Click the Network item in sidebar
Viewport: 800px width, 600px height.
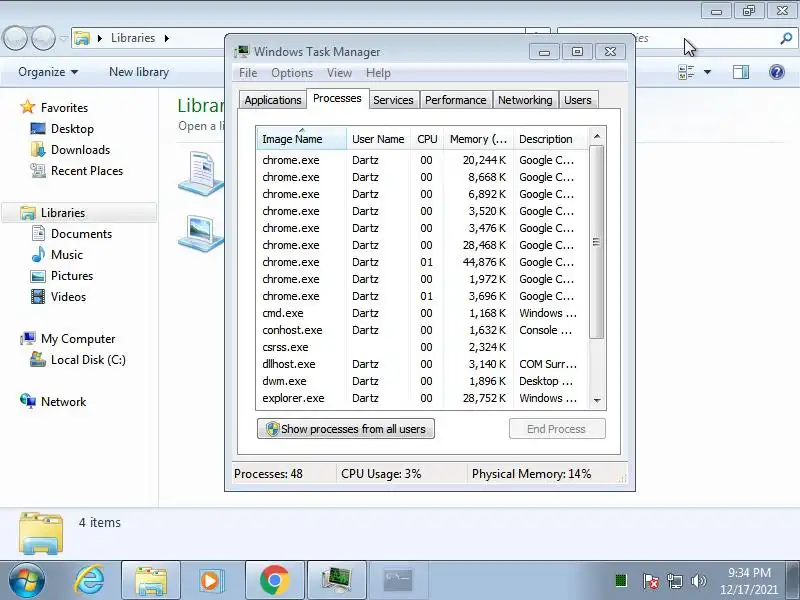(53, 402)
